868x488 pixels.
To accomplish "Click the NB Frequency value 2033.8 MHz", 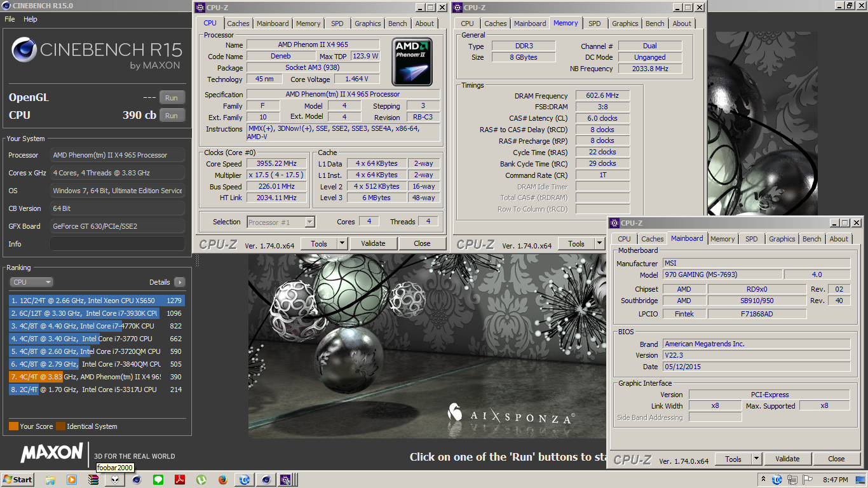I will pos(650,69).
